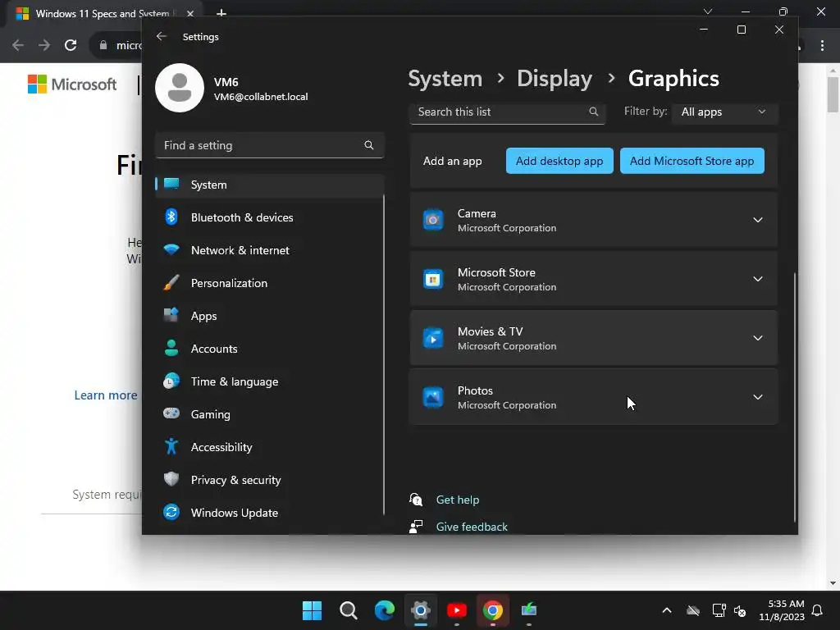840x630 pixels.
Task: Click the Photos app icon in list
Action: (x=433, y=397)
